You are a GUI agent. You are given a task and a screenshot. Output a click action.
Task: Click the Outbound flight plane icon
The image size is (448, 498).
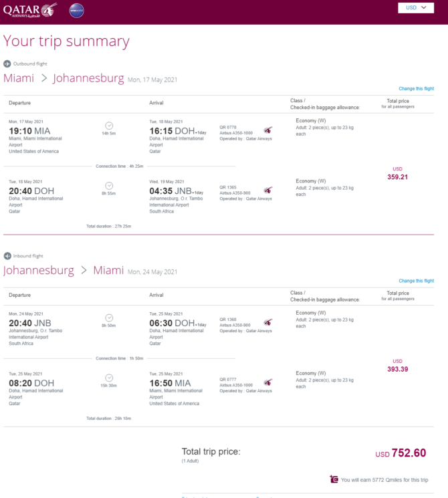click(7, 64)
